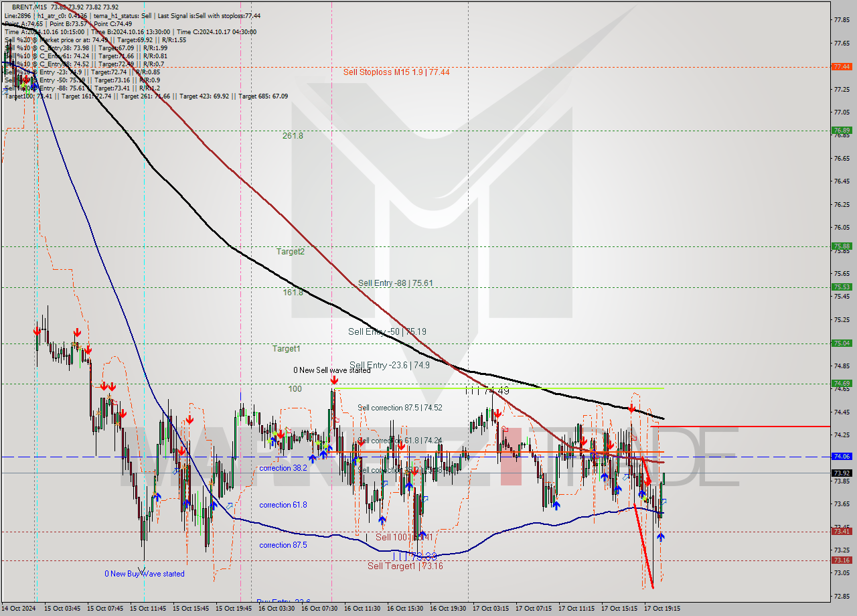Select the green '161.8' Fibonacci label
857x616 pixels.
click(x=293, y=293)
